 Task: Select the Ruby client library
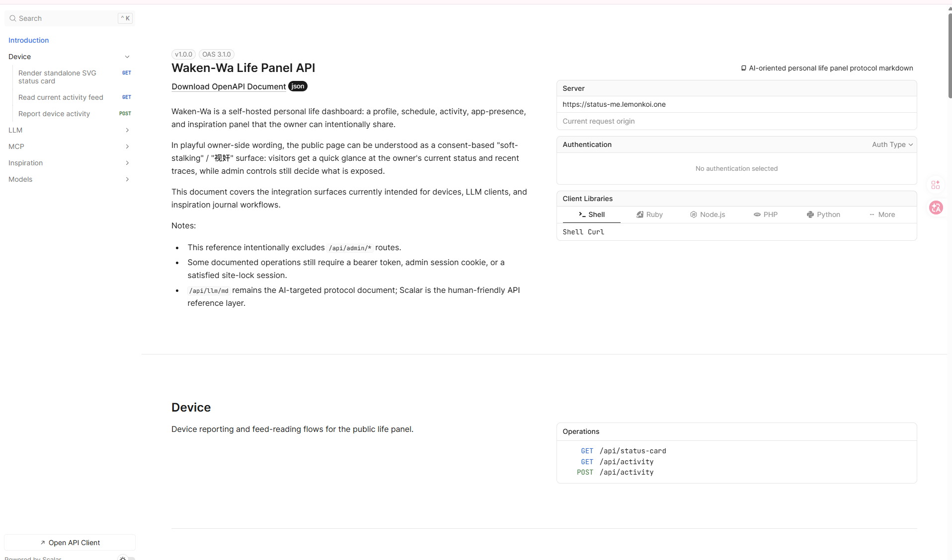point(649,214)
